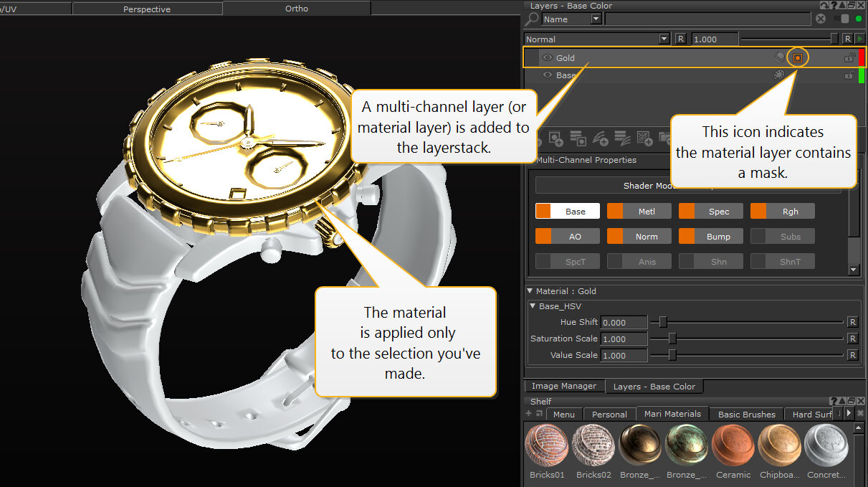This screenshot has width=868, height=487.
Task: Hide the Gold layer using its eye icon
Action: 547,57
